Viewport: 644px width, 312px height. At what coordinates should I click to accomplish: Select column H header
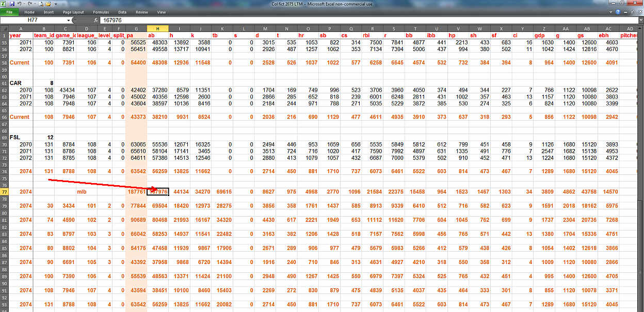tap(158, 28)
